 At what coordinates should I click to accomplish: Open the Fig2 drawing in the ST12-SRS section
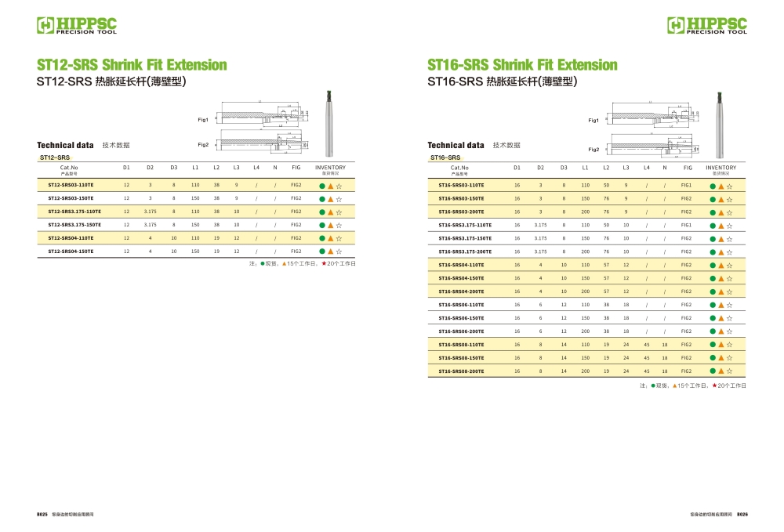263,141
